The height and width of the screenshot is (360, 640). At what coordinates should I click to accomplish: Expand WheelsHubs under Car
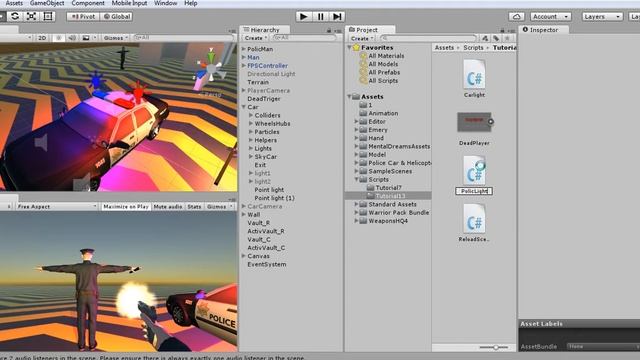coord(251,124)
